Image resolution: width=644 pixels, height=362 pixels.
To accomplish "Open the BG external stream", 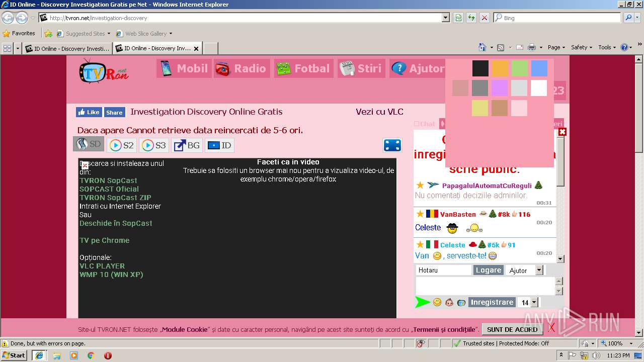I will pyautogui.click(x=187, y=145).
